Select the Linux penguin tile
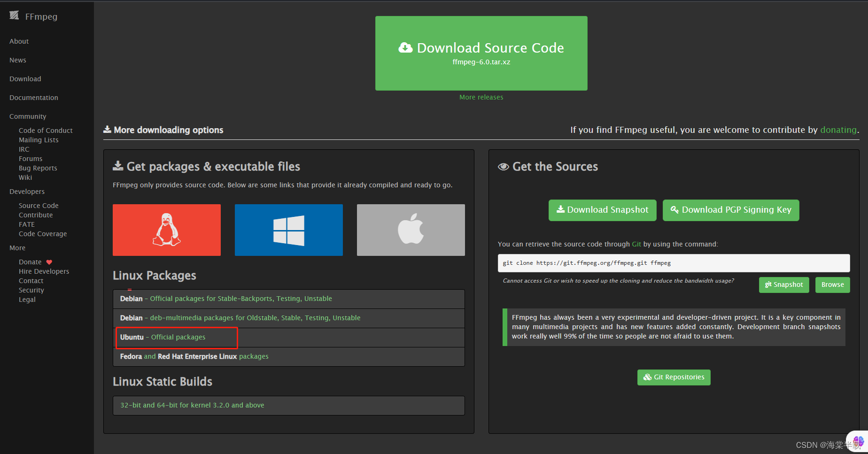The height and width of the screenshot is (454, 868). pos(167,230)
